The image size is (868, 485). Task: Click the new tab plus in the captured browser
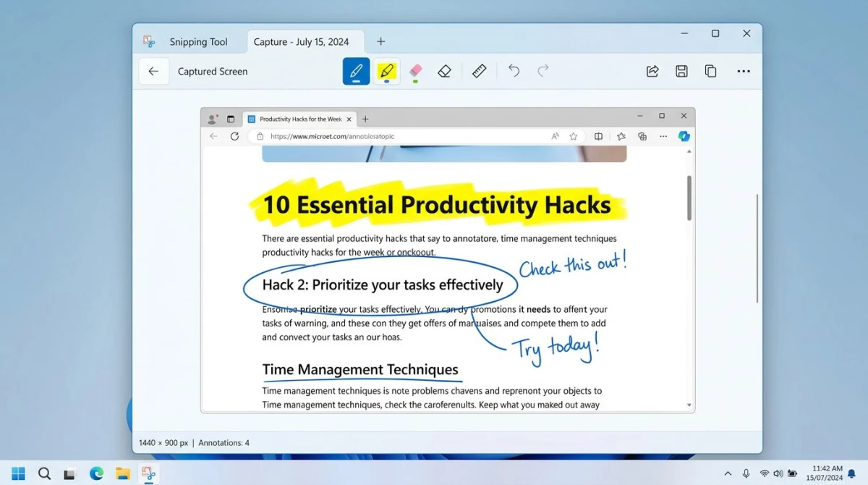click(365, 119)
